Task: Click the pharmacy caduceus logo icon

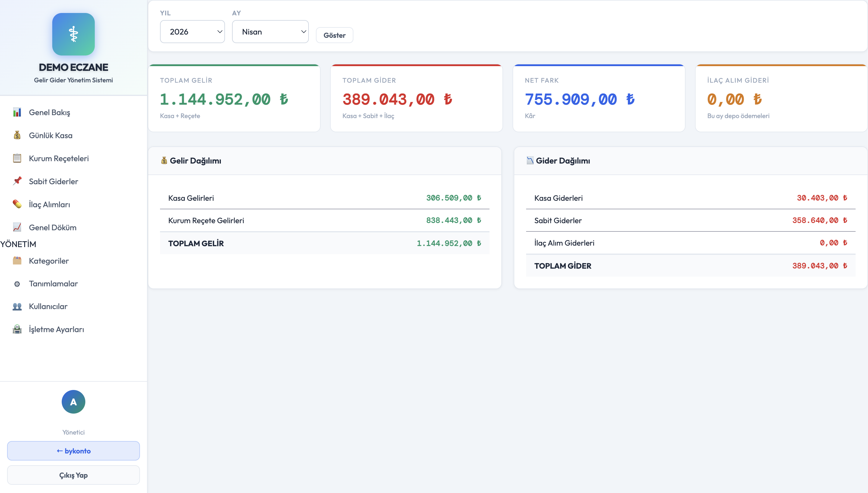Action: 73,34
